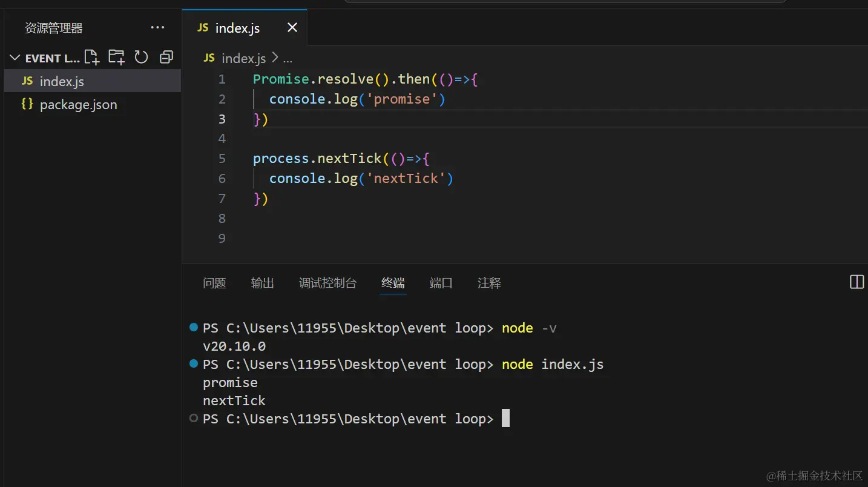Click the New Folder icon in explorer
This screenshot has height=487, width=868.
pyautogui.click(x=116, y=58)
